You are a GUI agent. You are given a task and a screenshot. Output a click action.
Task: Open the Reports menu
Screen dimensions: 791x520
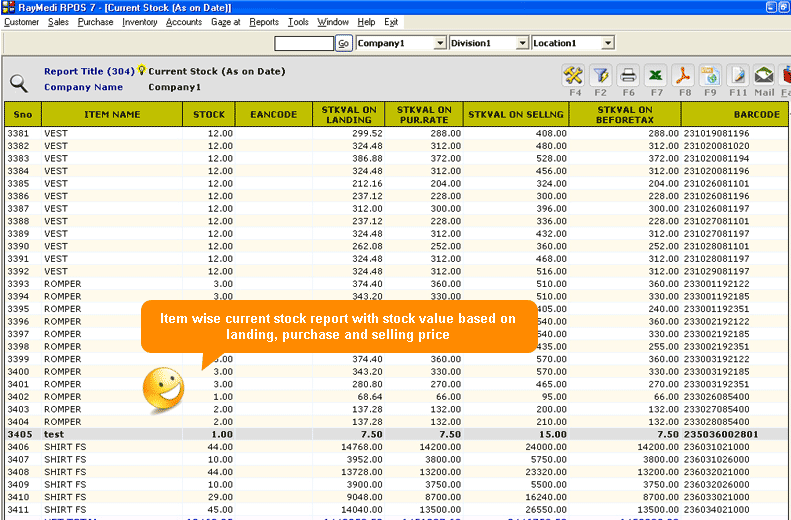pyautogui.click(x=264, y=21)
